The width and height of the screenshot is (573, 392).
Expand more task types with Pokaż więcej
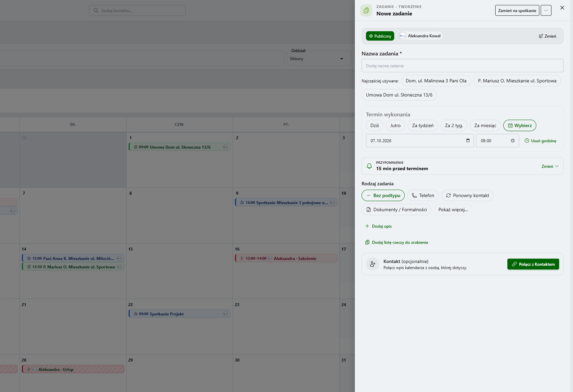pos(453,210)
